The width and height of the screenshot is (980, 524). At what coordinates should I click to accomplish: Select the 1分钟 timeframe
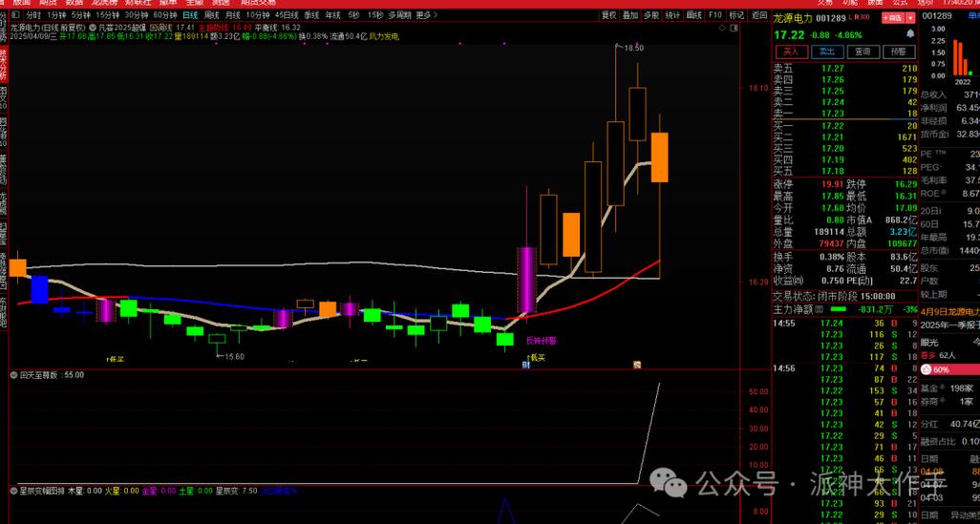[56, 15]
